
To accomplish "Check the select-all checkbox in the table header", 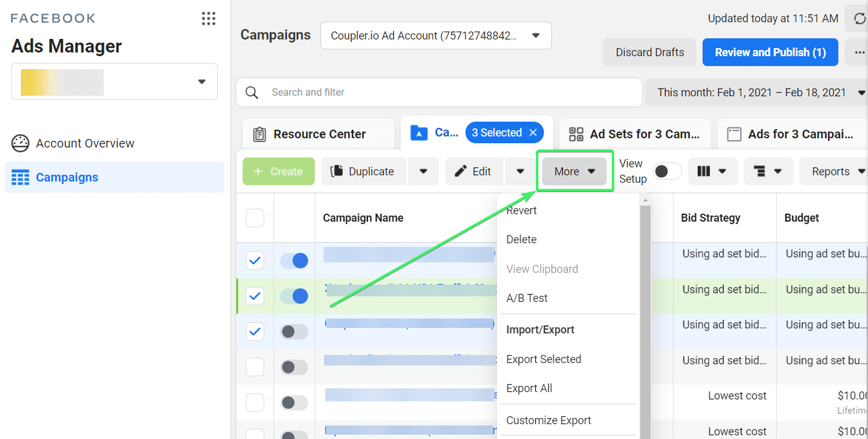I will click(x=255, y=218).
